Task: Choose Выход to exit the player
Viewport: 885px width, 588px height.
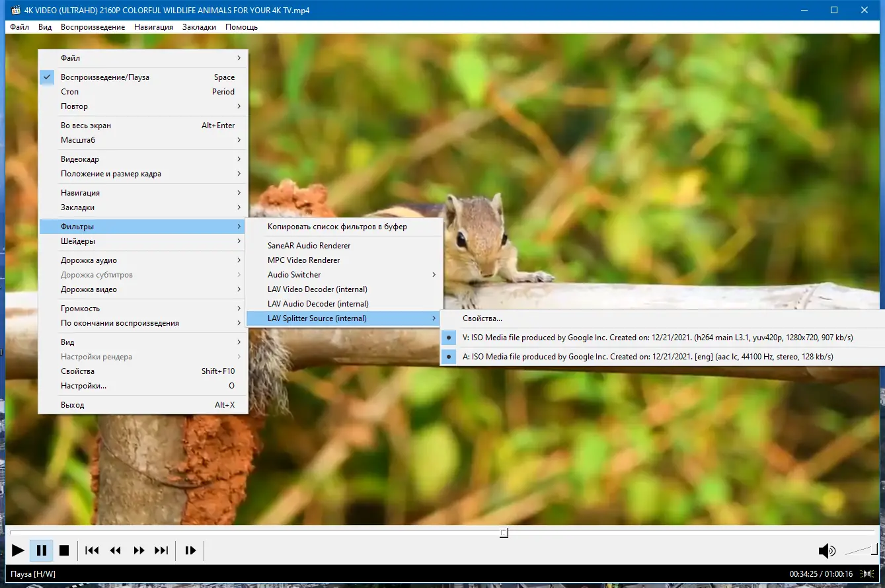Action: pos(143,405)
